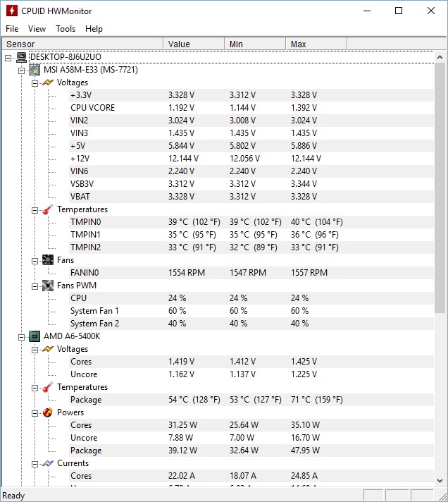Open the File menu
This screenshot has height=502, width=448.
[x=12, y=29]
